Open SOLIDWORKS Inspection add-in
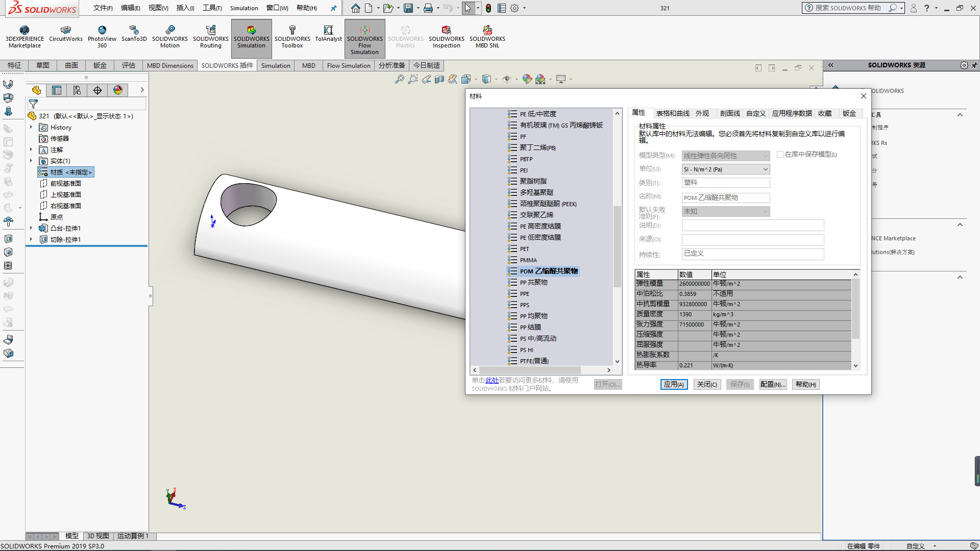 click(x=447, y=37)
